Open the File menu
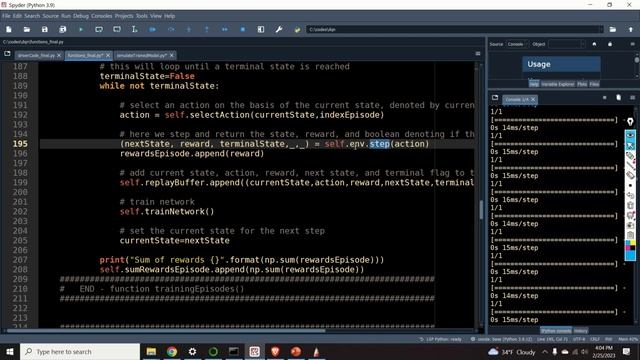 point(6,16)
